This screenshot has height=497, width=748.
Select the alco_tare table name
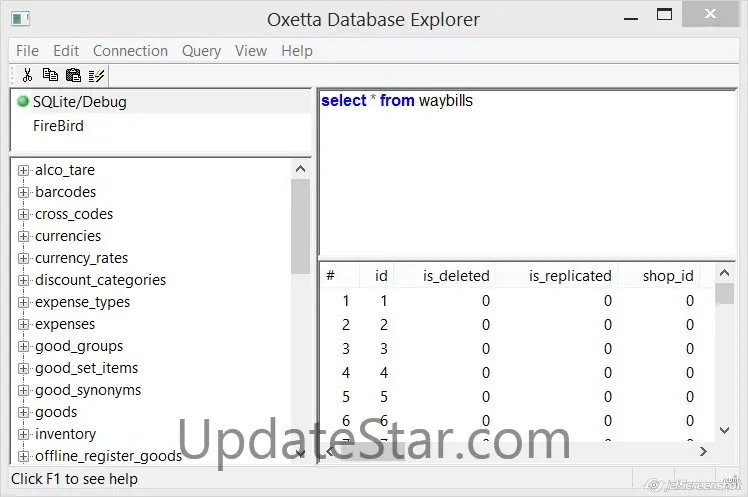[x=65, y=170]
